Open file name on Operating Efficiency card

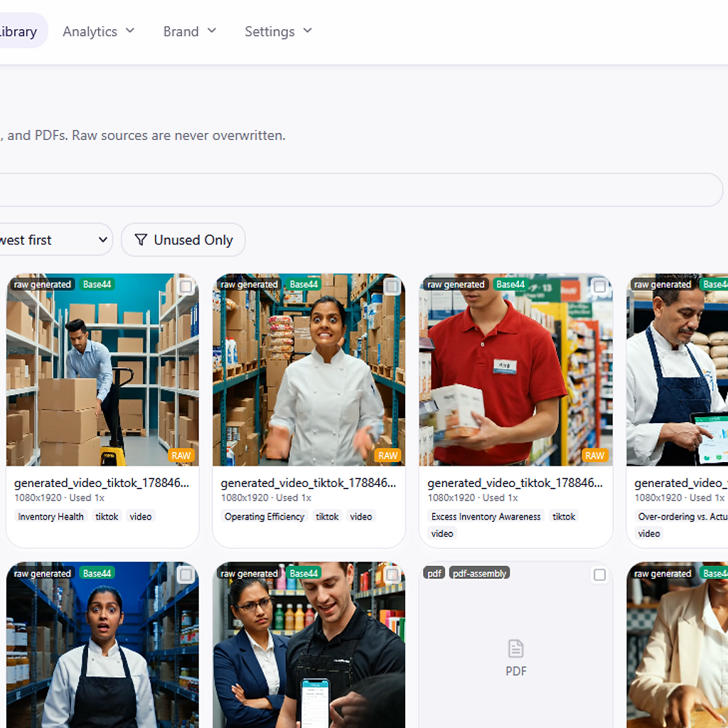[x=309, y=483]
